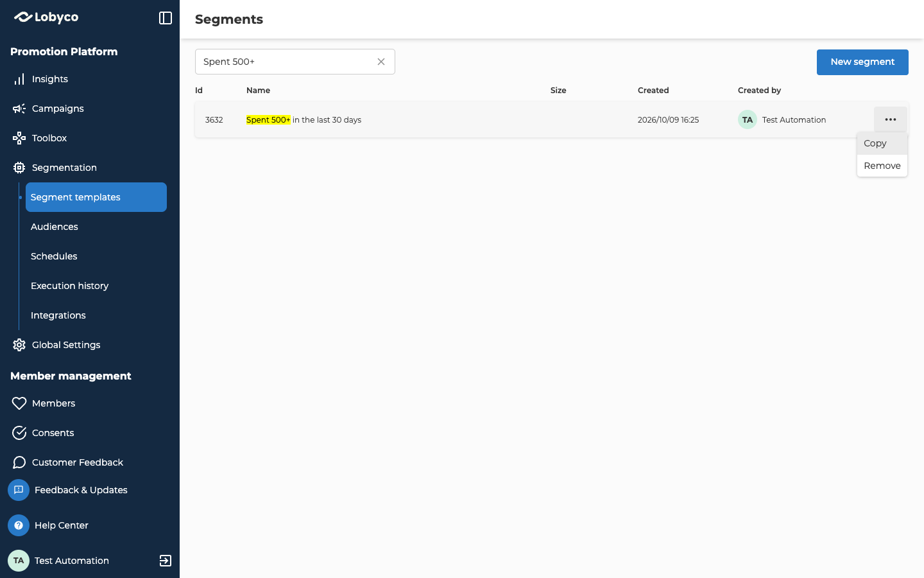This screenshot has height=578, width=924.
Task: Clear the search field with the X
Action: (381, 62)
